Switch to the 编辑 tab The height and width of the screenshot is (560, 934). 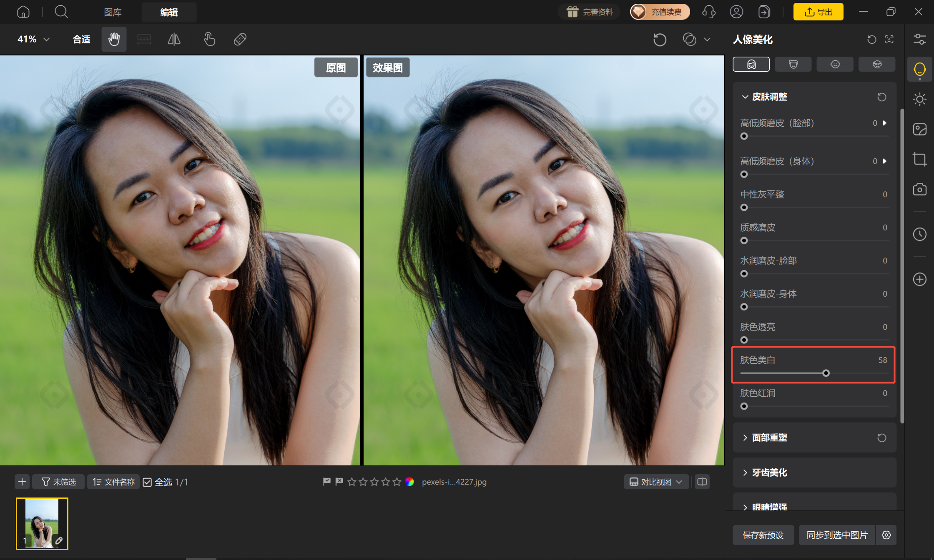(x=169, y=12)
